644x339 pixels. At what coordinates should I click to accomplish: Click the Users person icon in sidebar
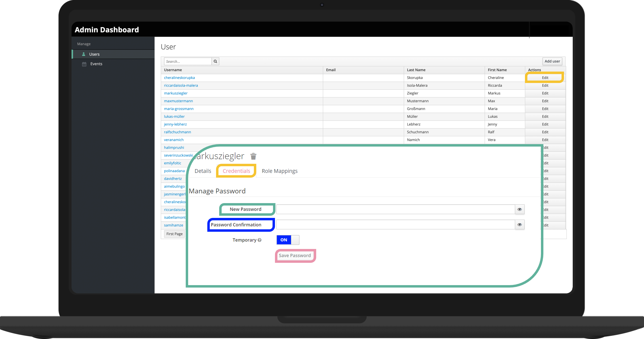[x=84, y=54]
